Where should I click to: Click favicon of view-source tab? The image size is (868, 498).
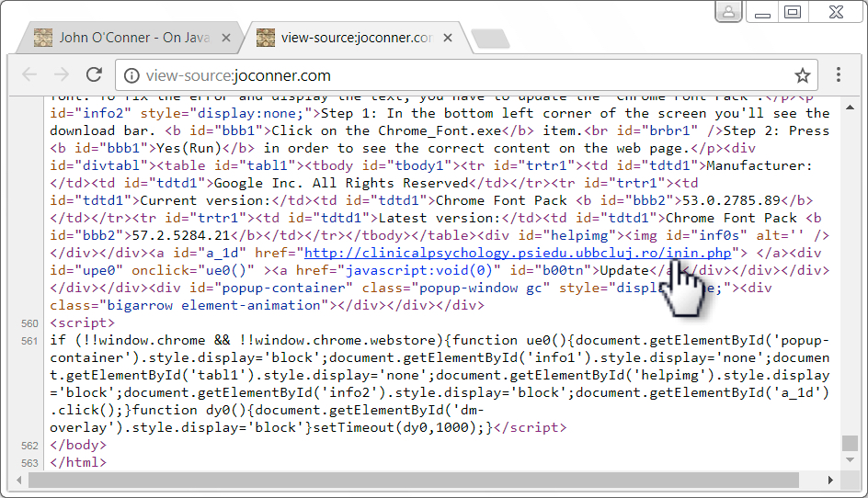(x=265, y=38)
